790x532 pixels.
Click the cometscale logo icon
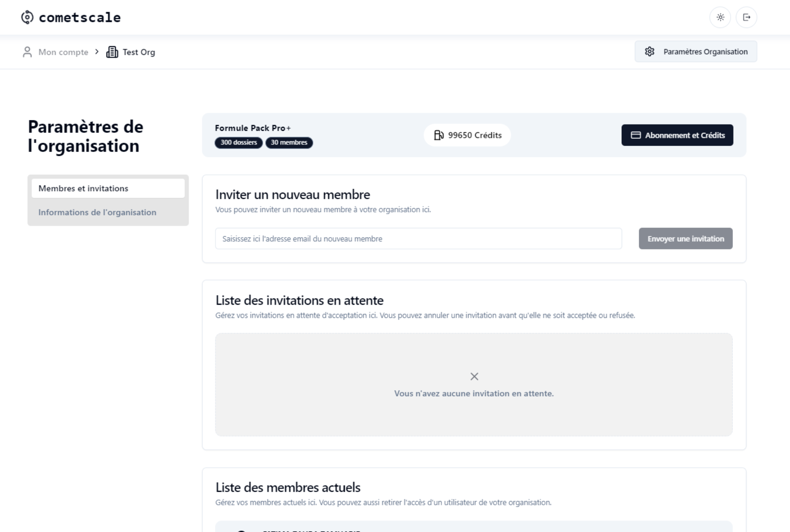click(x=27, y=17)
